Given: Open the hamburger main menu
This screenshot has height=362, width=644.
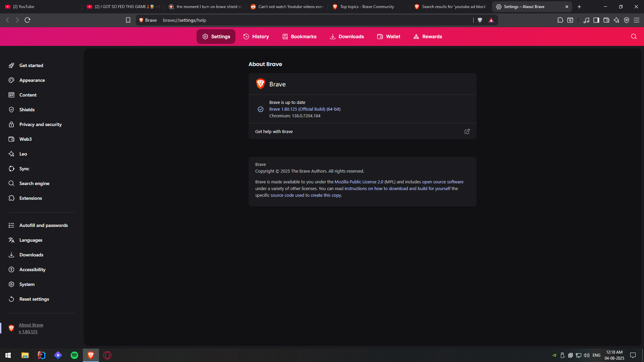Looking at the screenshot, I should click(637, 20).
